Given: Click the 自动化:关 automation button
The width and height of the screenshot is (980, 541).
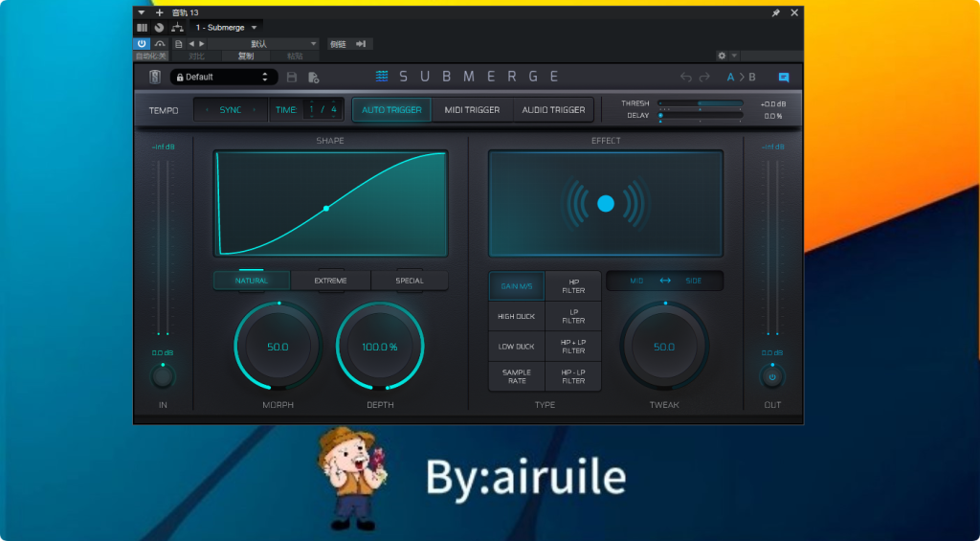Looking at the screenshot, I should (x=151, y=56).
